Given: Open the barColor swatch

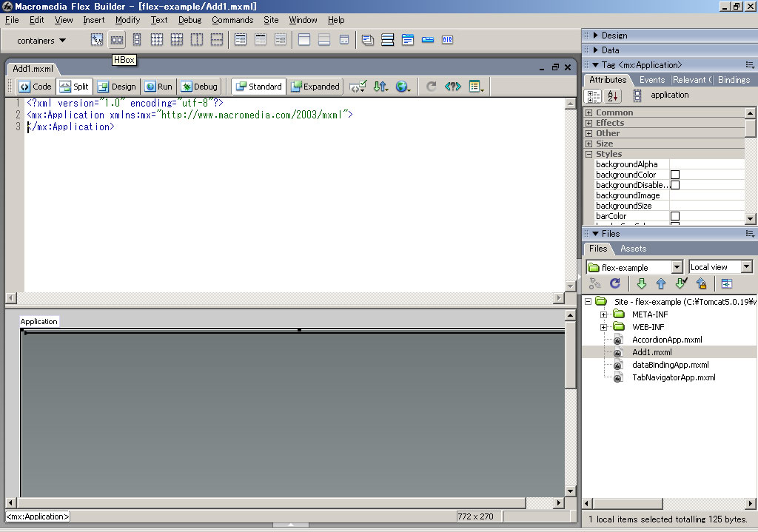Looking at the screenshot, I should click(675, 216).
